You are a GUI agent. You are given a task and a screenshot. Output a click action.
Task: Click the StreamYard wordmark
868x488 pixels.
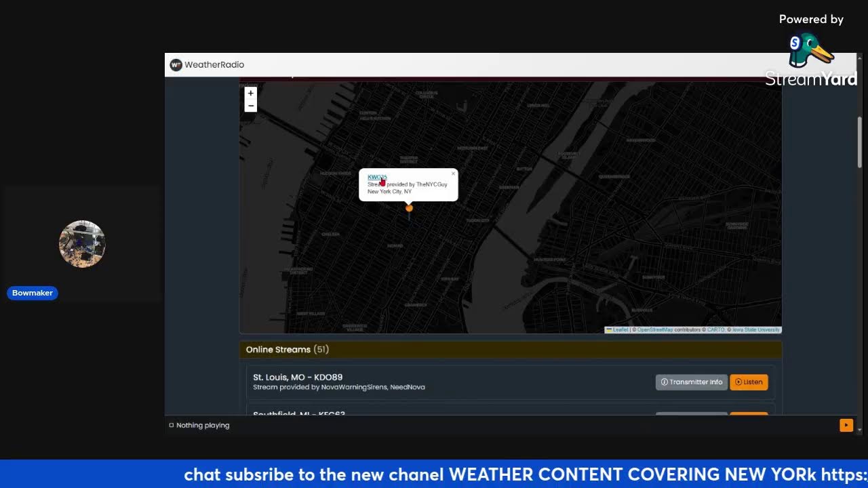tap(811, 79)
